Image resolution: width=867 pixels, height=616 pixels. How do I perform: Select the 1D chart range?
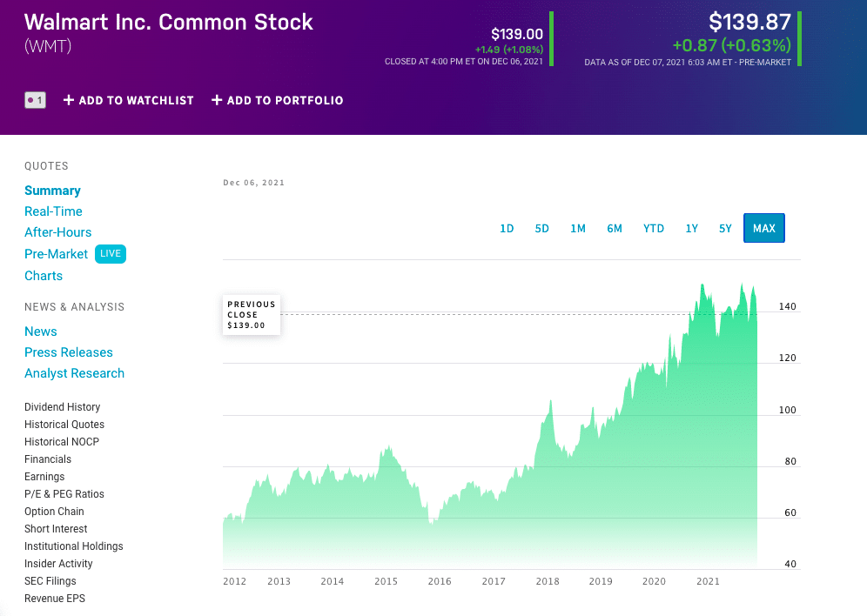coord(507,228)
